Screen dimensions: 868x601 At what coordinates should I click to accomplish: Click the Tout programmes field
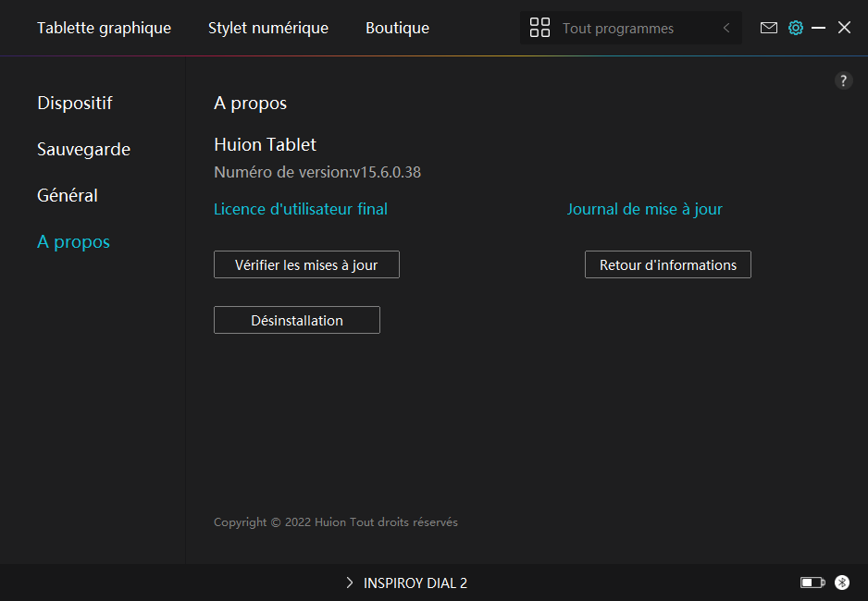click(x=630, y=28)
